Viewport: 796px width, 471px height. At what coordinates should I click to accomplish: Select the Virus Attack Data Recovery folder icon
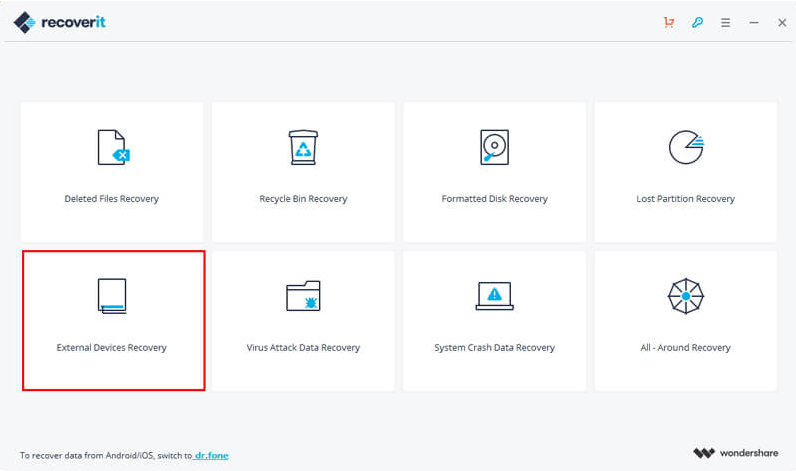303,296
